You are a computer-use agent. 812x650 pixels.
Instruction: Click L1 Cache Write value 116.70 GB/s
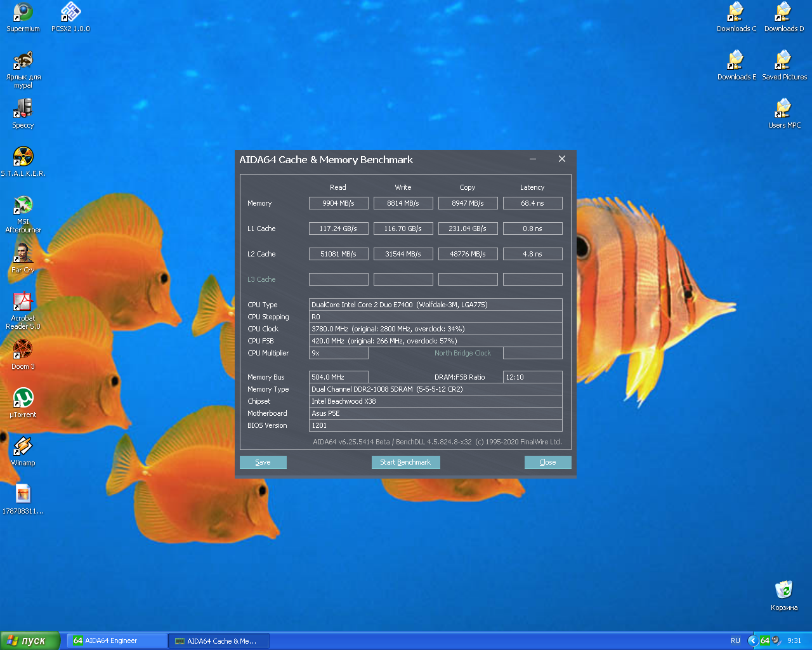403,229
